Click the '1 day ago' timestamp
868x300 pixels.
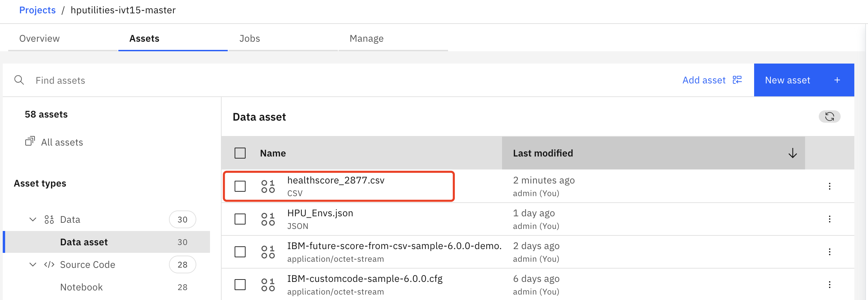pyautogui.click(x=534, y=213)
